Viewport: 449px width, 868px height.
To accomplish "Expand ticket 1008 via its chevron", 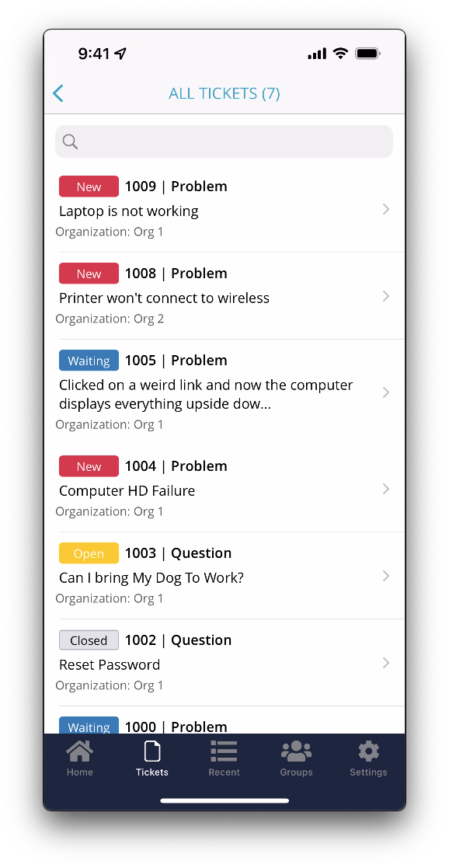I will [x=385, y=296].
